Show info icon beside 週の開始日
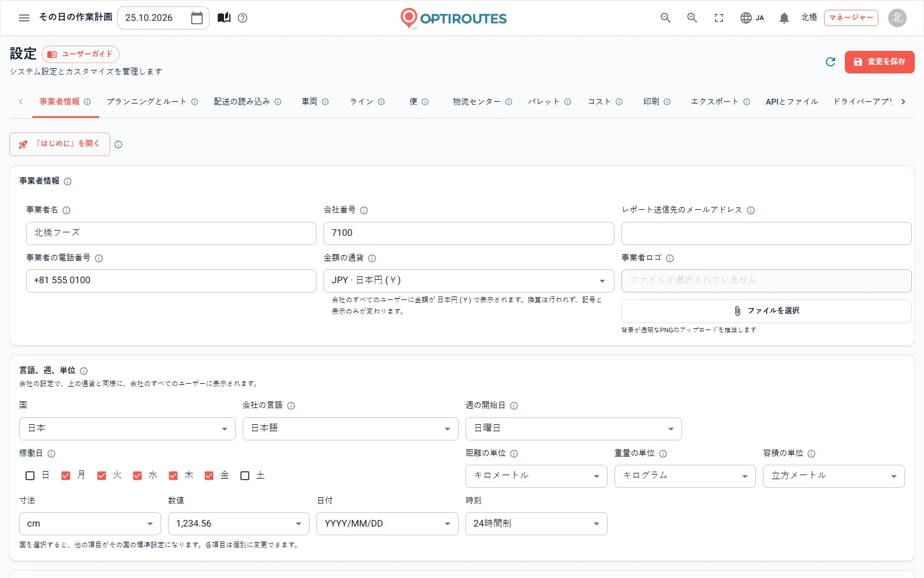Viewport: 924px width, 578px height. [514, 406]
